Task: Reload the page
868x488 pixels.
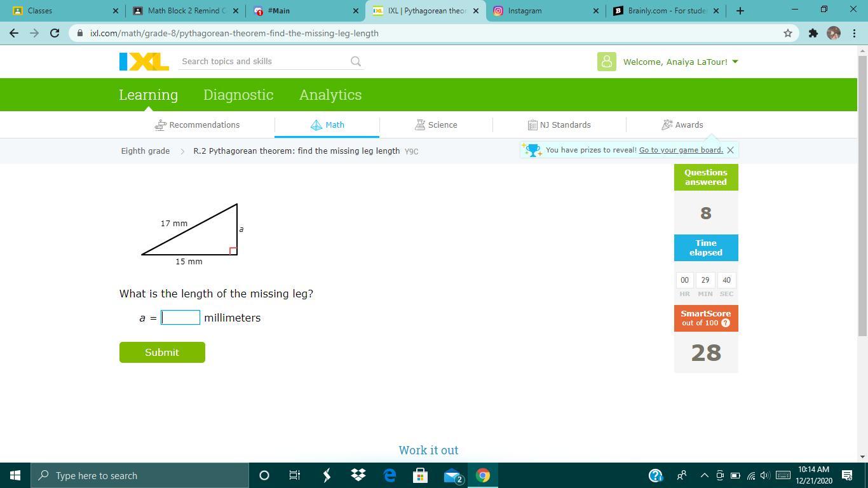Action: coord(55,33)
